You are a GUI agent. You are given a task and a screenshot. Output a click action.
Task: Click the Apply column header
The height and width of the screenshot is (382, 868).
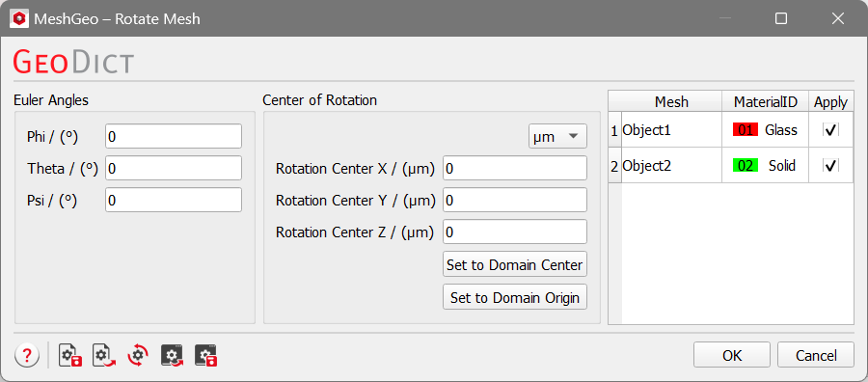(x=831, y=102)
